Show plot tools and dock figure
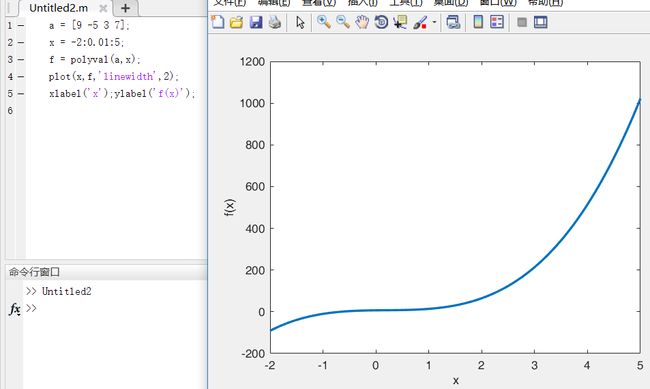The image size is (650, 389). pyautogui.click(x=541, y=22)
